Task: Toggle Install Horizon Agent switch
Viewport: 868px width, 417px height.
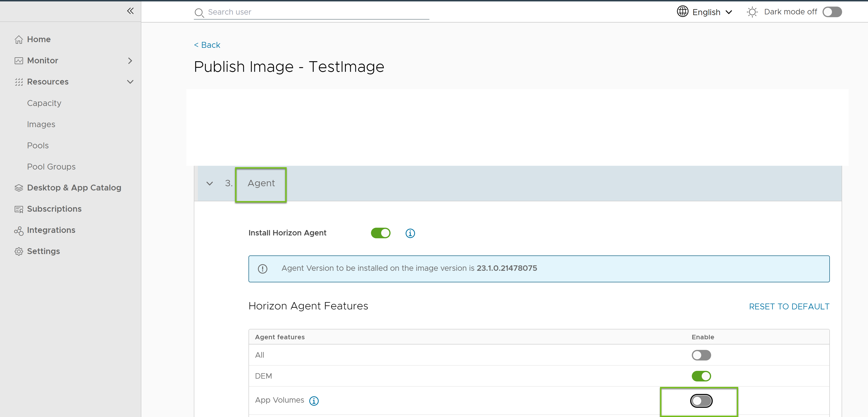Action: (380, 233)
